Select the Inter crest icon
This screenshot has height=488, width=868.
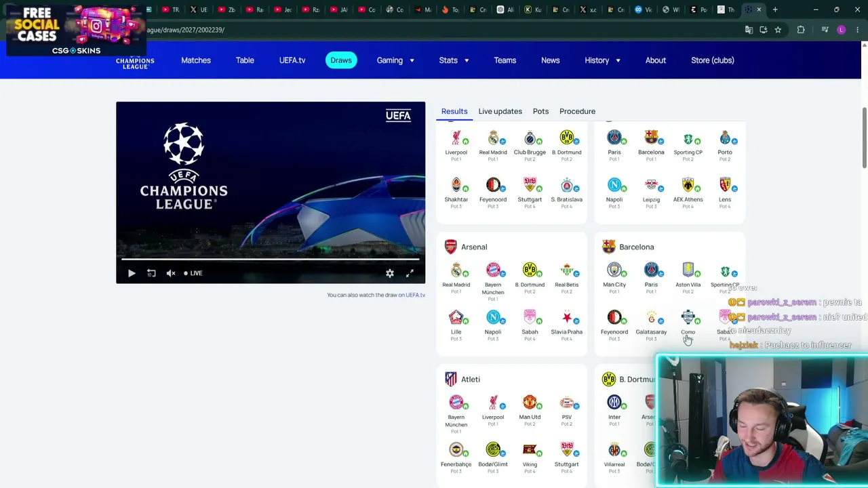point(614,403)
